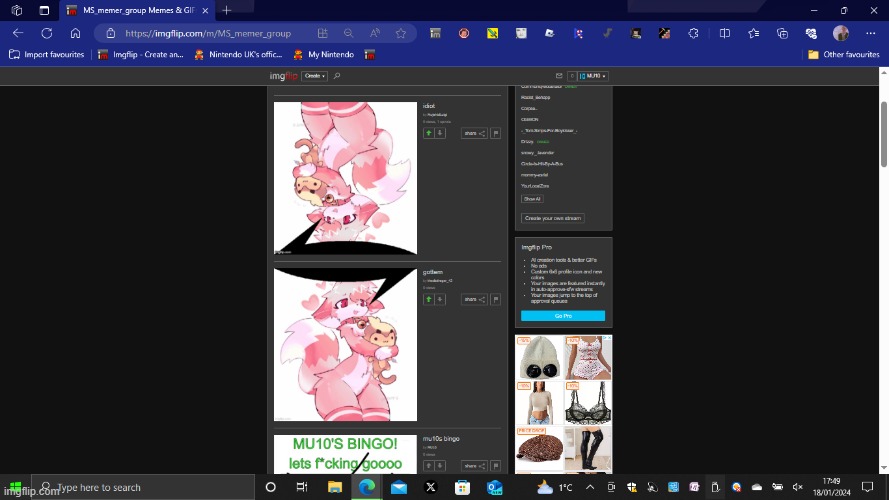Open the browser Settings and more menu
The width and height of the screenshot is (889, 500).
870,33
